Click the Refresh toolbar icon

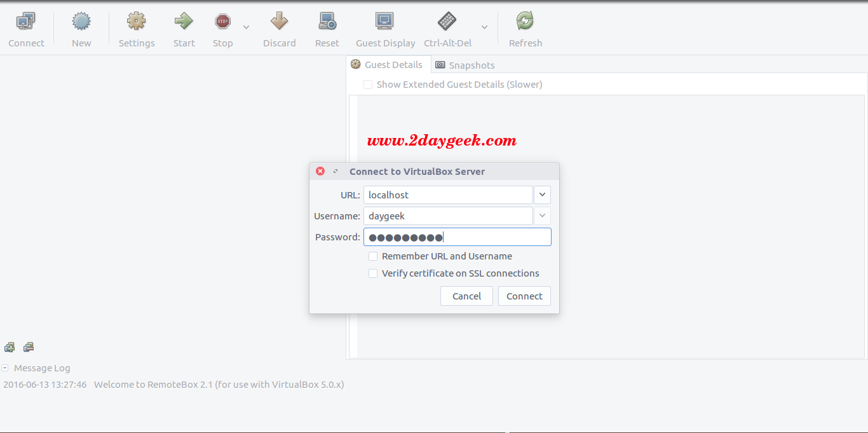tap(525, 22)
